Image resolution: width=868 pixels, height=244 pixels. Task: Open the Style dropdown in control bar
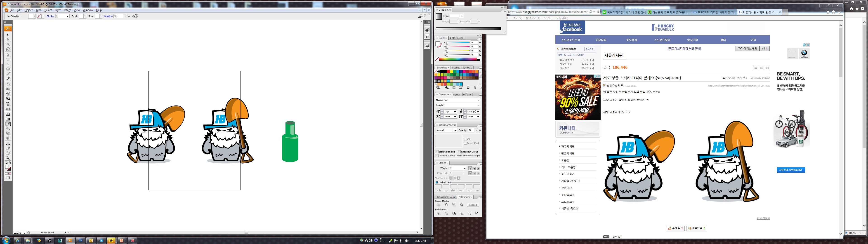101,16
